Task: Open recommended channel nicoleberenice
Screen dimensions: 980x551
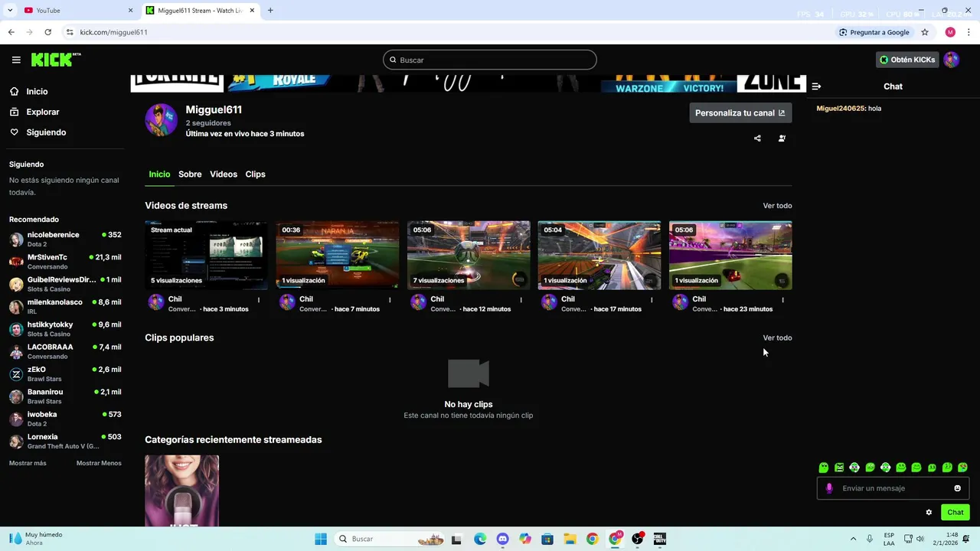Action: (65, 240)
